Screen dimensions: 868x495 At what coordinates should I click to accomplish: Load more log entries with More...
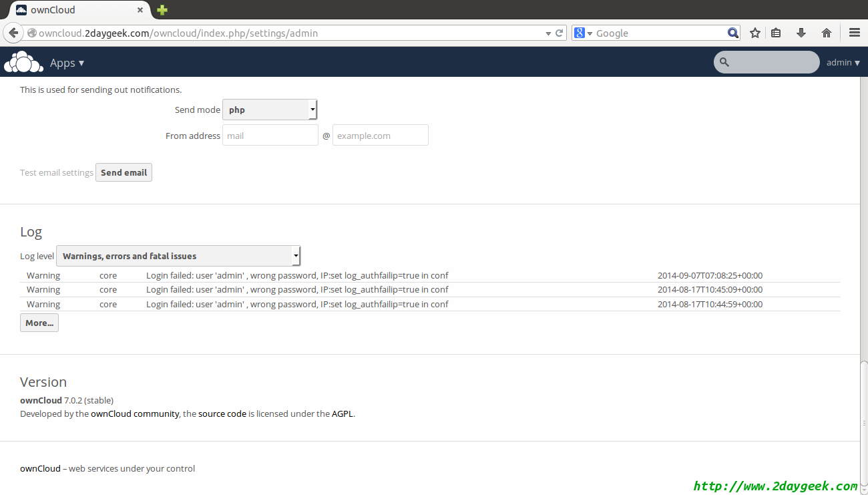click(39, 323)
